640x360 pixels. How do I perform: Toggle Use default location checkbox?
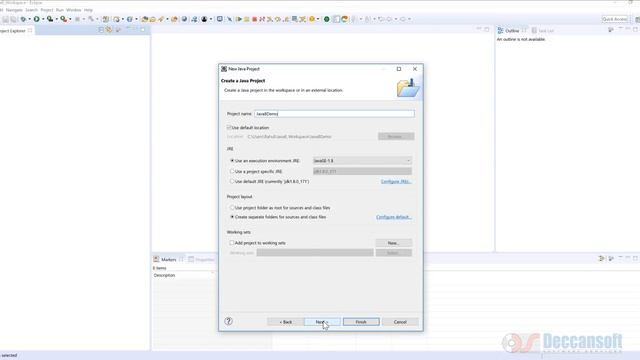click(229, 127)
